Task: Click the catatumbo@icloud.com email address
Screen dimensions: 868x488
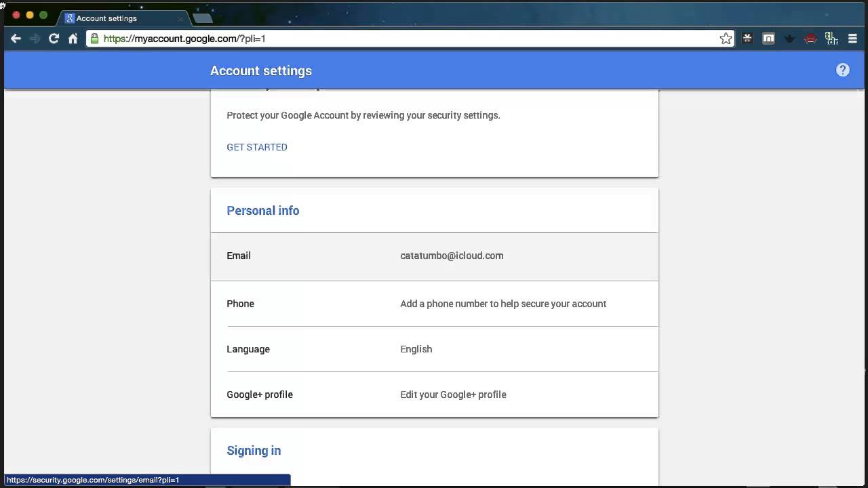Action: [x=452, y=256]
